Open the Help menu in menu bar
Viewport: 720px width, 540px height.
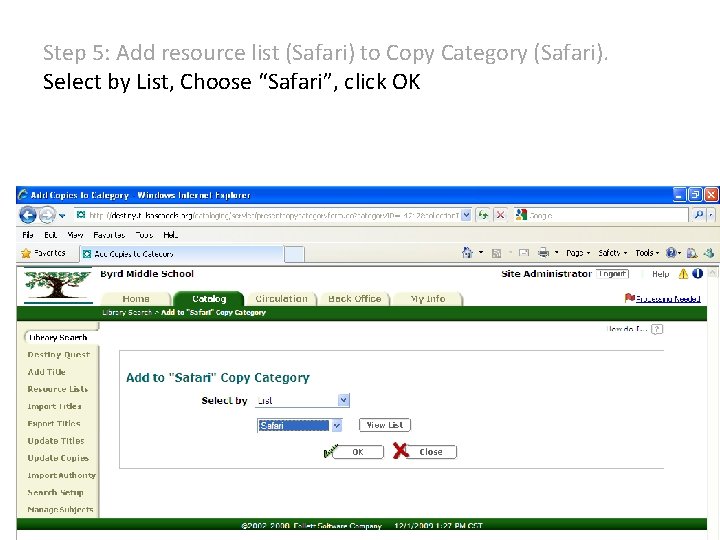tap(170, 235)
